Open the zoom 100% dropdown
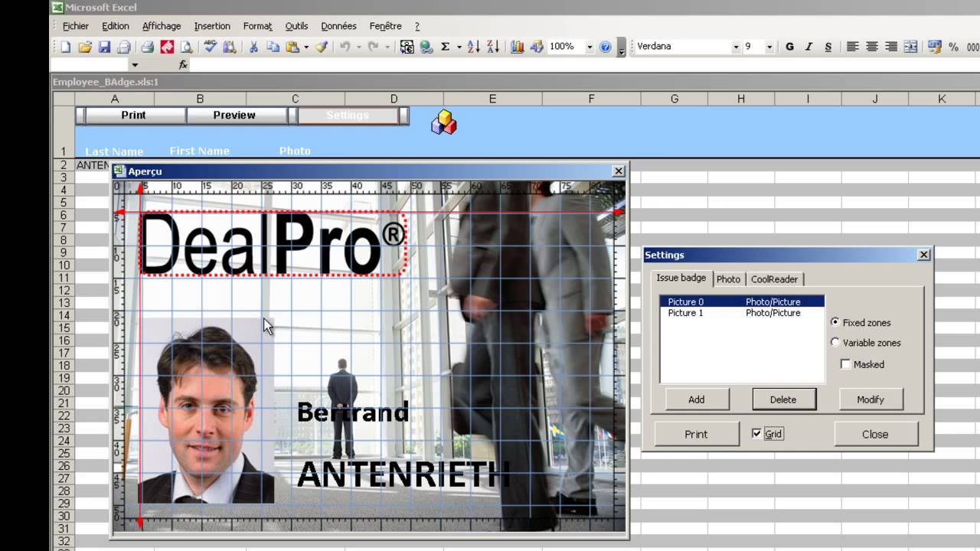The height and width of the screenshot is (551, 980). [590, 47]
